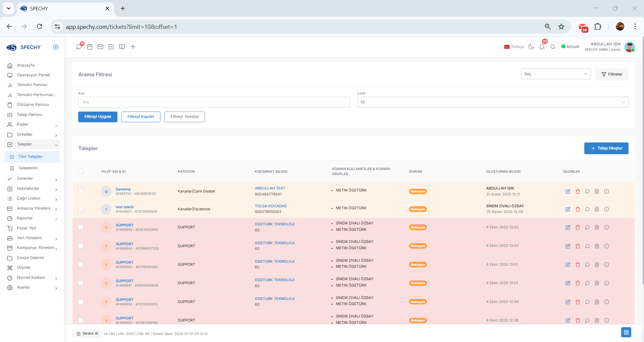Bookmark this page with star icon

pos(561,27)
